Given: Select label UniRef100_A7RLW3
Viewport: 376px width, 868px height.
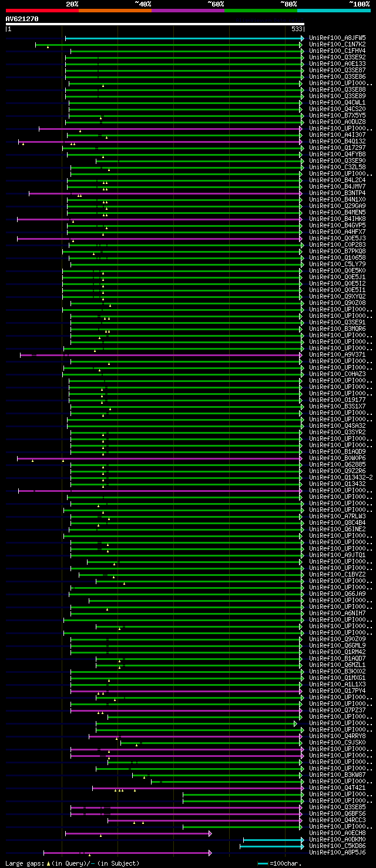Looking at the screenshot, I should pyautogui.click(x=337, y=516).
